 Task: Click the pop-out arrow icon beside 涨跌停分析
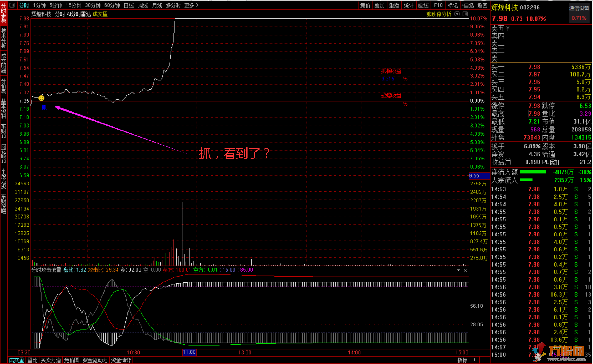click(x=457, y=14)
